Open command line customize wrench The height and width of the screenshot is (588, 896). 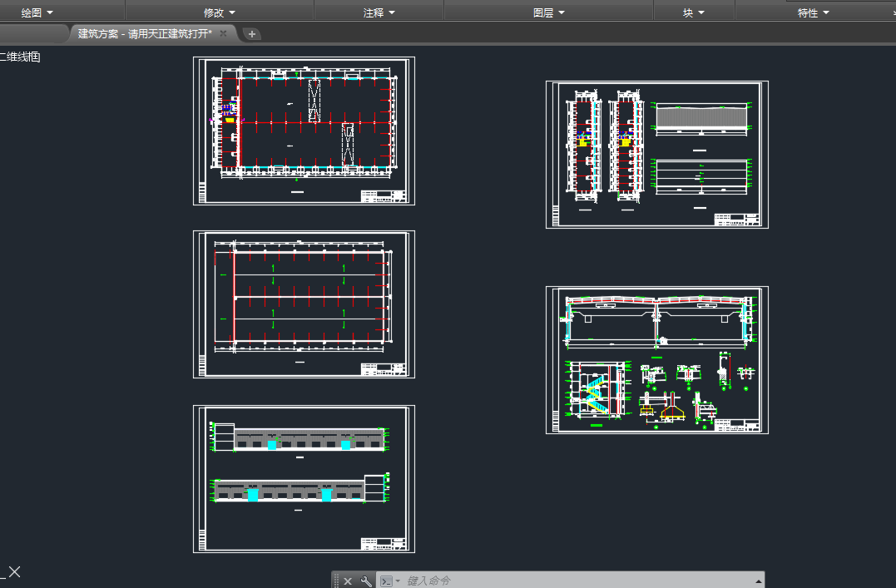click(x=366, y=581)
